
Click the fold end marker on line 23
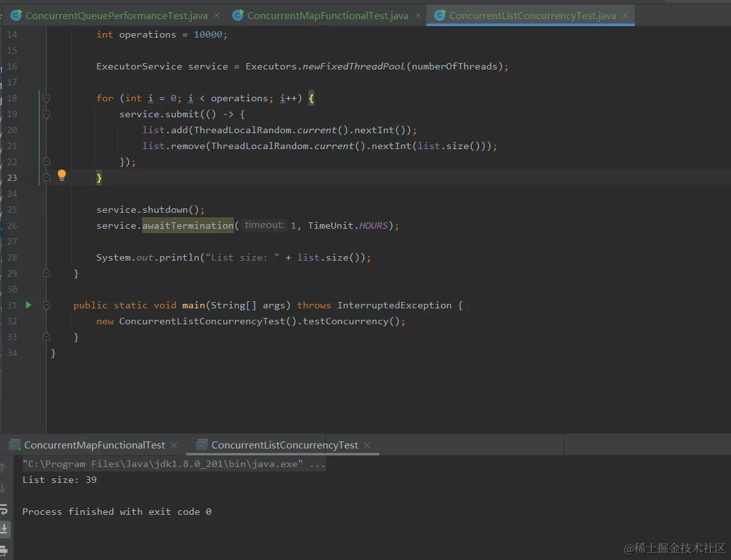click(x=46, y=177)
